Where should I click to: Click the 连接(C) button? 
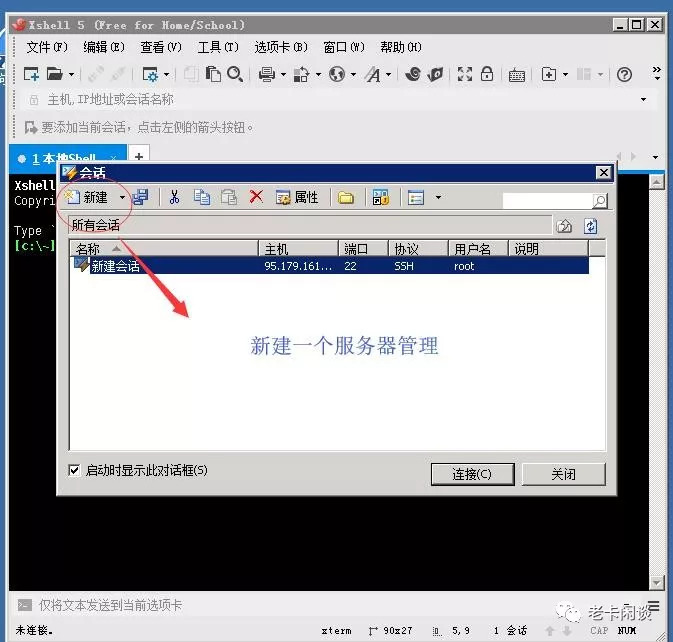pyautogui.click(x=472, y=474)
